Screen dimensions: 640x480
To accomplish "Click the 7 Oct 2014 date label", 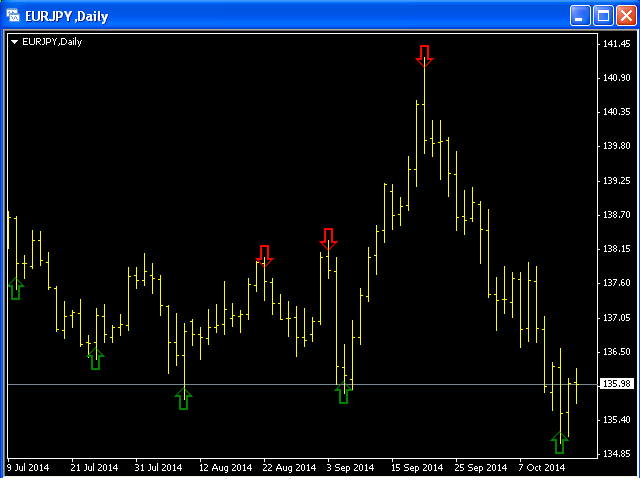I will 542,468.
